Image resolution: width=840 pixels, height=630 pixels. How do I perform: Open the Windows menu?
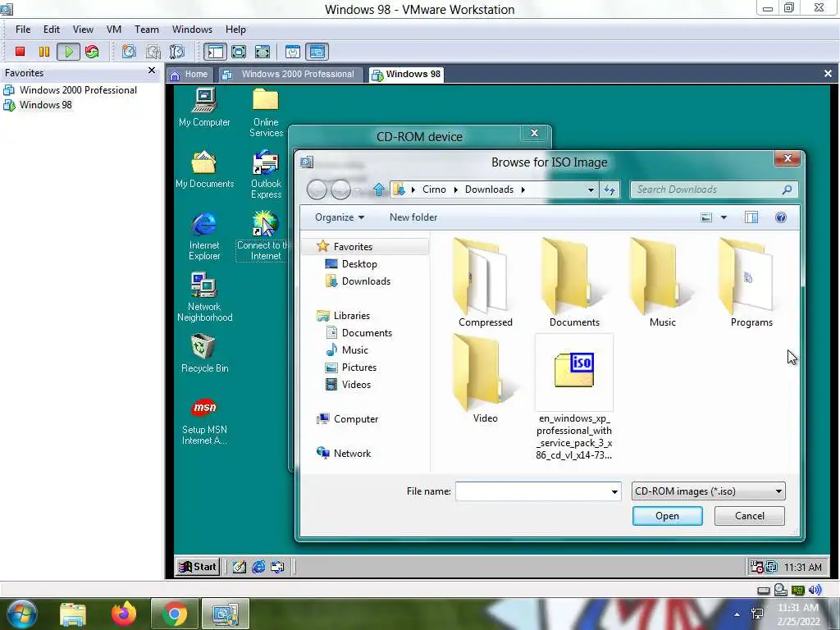(x=192, y=30)
